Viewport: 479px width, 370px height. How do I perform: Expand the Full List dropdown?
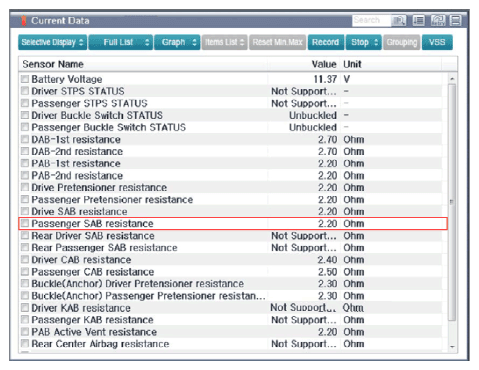121,42
